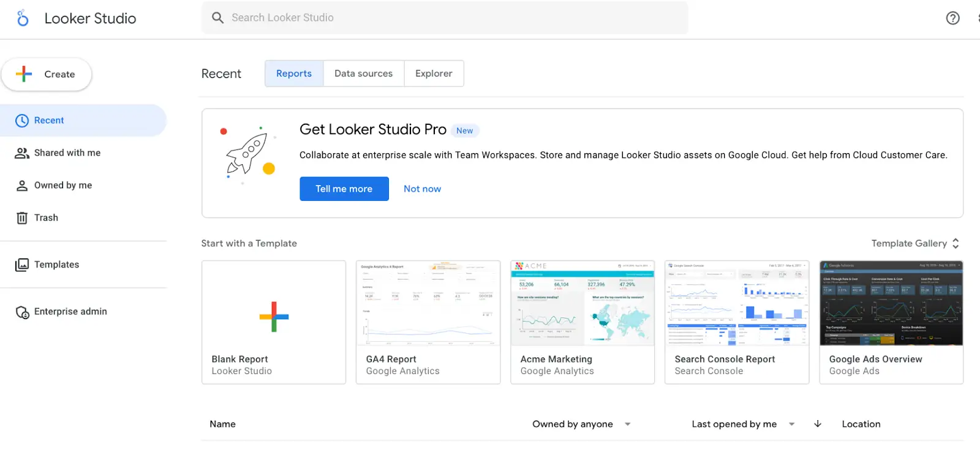Image resolution: width=980 pixels, height=466 pixels.
Task: Click the Collaborate at enterprise scale description
Action: (x=623, y=155)
